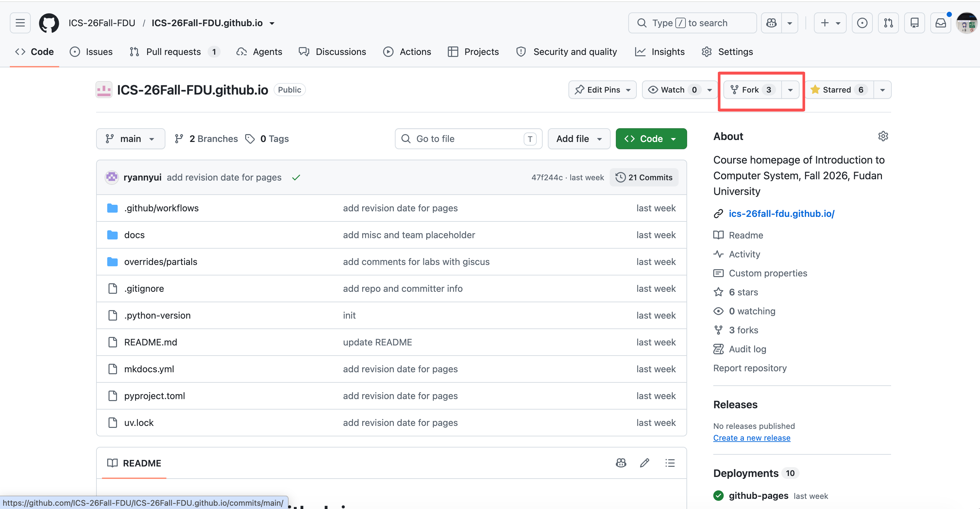Open the pyproject.toml file
Image resolution: width=980 pixels, height=509 pixels.
(155, 396)
